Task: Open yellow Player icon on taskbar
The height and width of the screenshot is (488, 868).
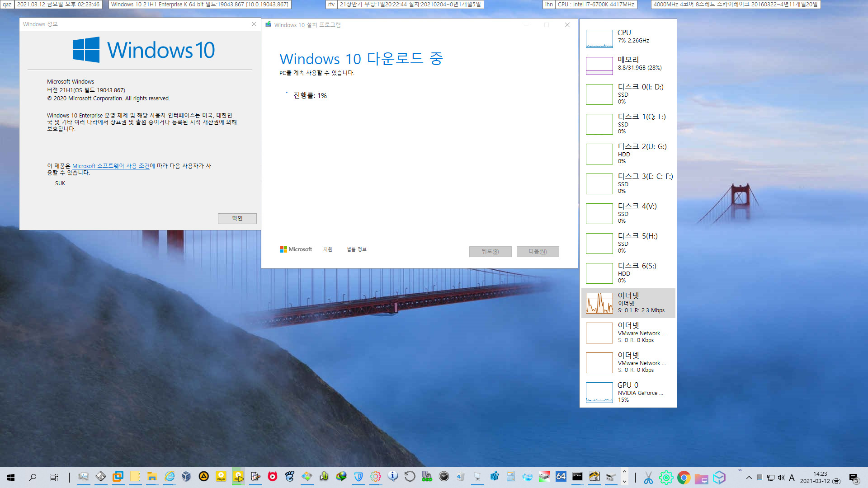Action: pyautogui.click(x=221, y=477)
